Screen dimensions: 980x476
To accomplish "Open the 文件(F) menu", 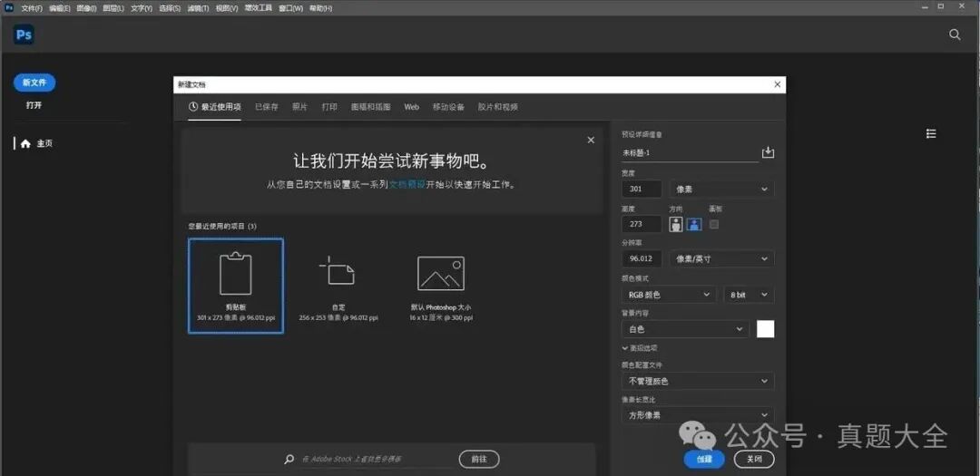I will (x=32, y=9).
